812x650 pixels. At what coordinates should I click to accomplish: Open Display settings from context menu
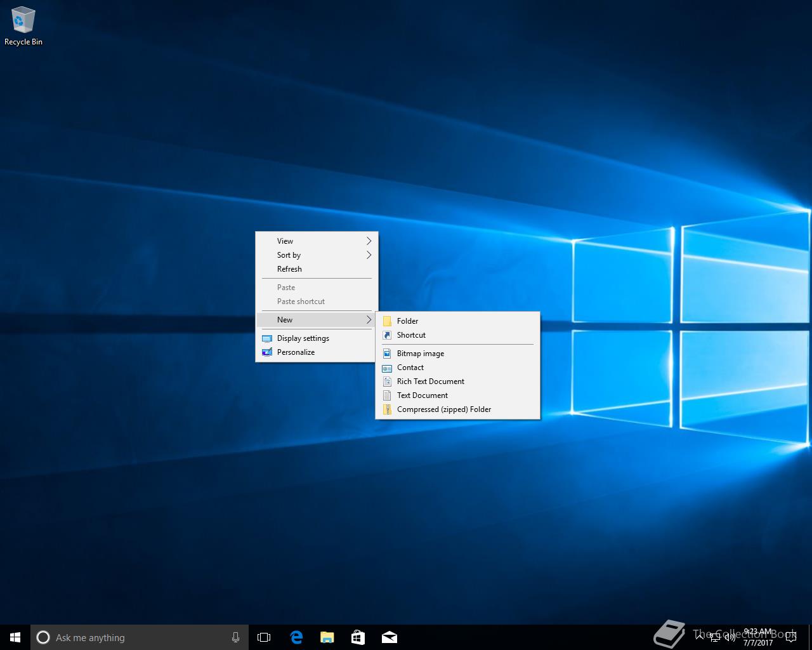click(317, 338)
